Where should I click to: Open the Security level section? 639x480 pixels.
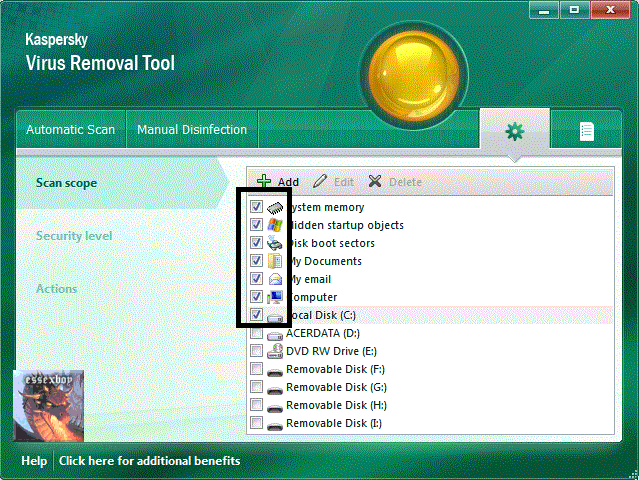[x=74, y=236]
